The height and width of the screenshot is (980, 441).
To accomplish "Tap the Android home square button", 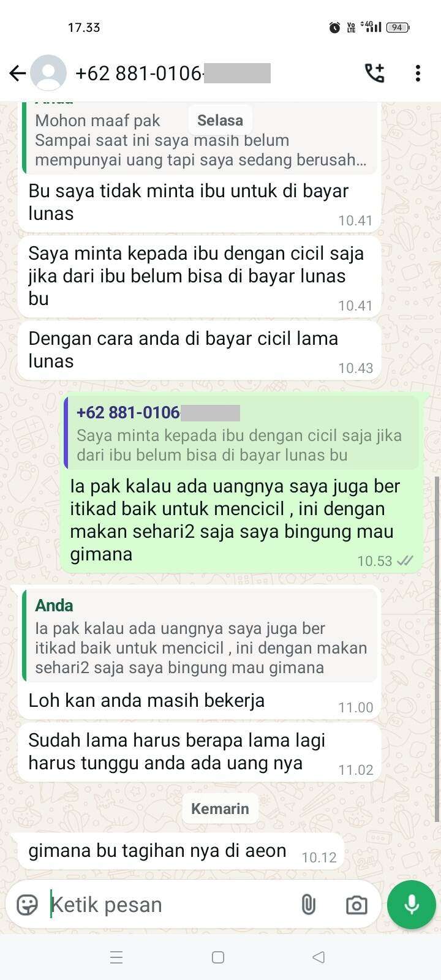I will click(218, 957).
